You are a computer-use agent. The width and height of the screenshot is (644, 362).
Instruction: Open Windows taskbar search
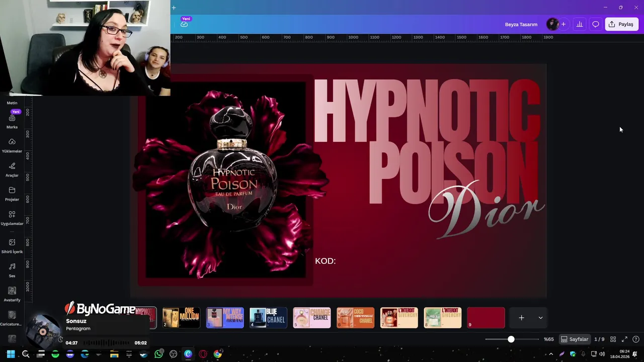click(x=26, y=354)
